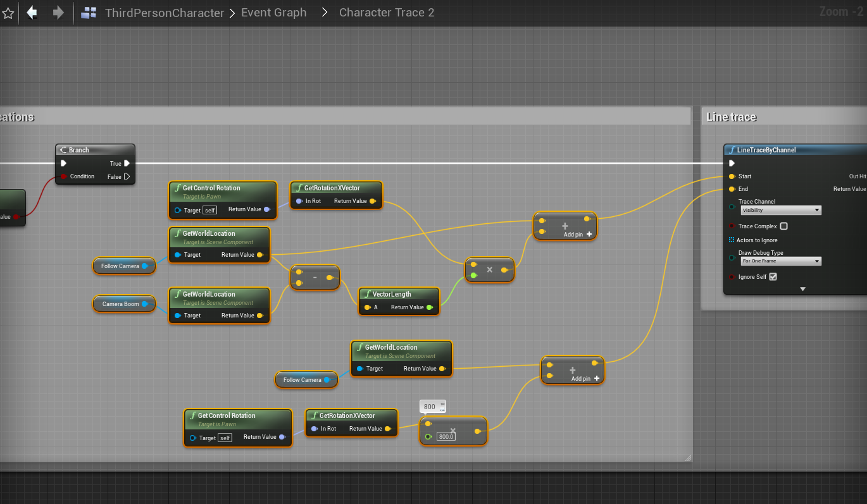
Task: Click Add pin on the lower add node
Action: [x=585, y=379]
